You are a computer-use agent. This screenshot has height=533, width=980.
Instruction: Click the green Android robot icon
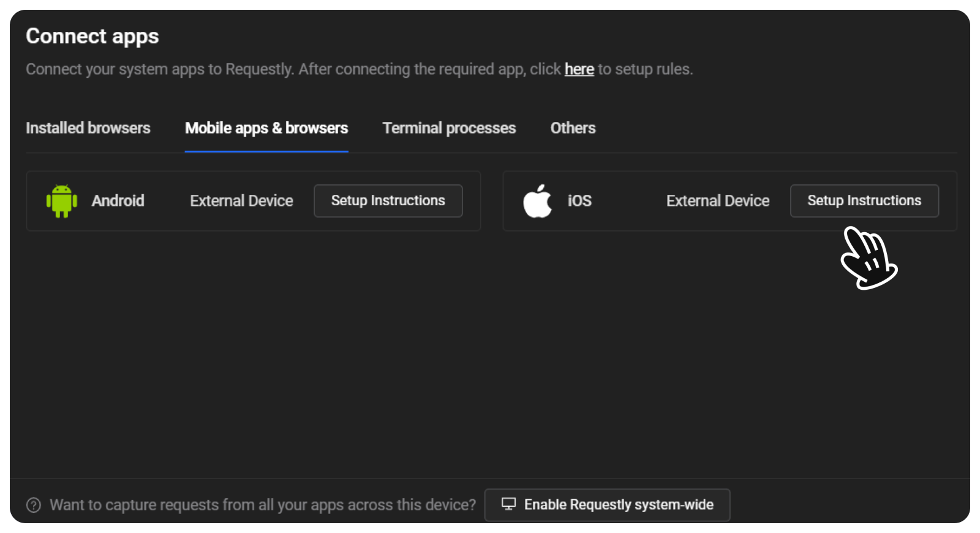click(x=62, y=201)
